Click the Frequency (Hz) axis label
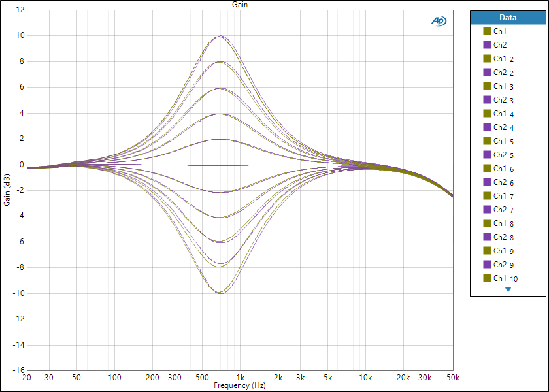 pyautogui.click(x=240, y=385)
